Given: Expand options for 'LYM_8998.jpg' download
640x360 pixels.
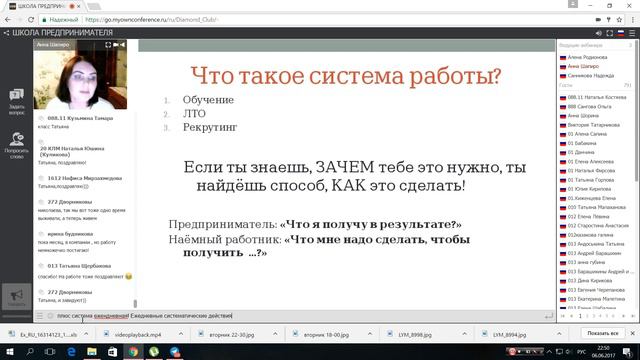Looking at the screenshot, I should pos(464,334).
